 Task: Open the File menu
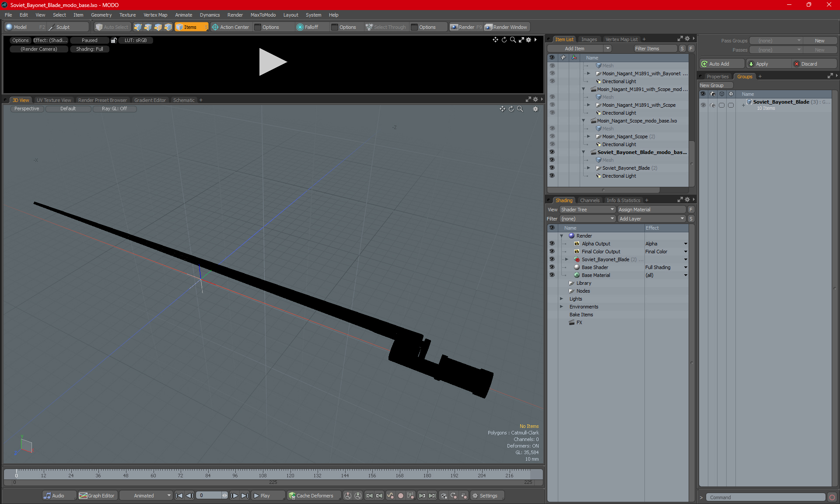(8, 15)
